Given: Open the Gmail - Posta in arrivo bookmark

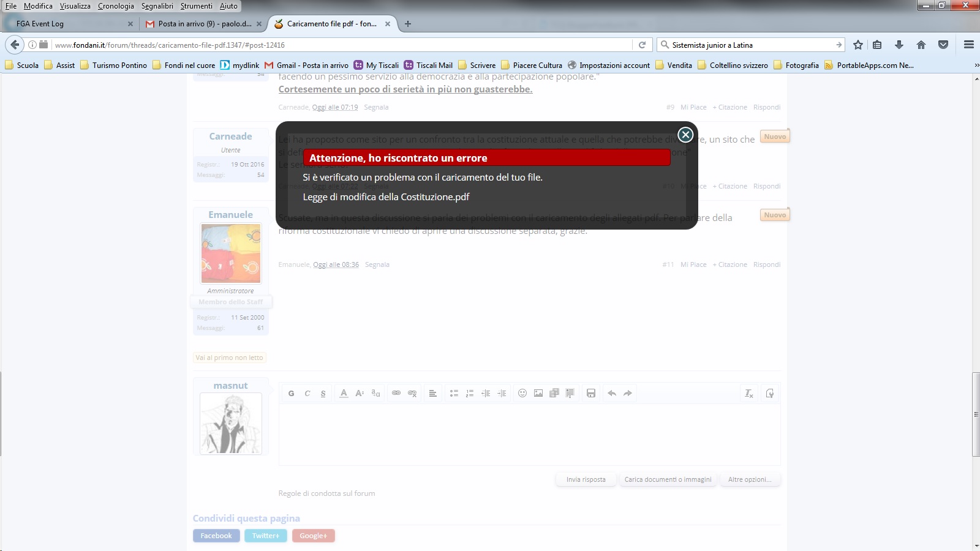Looking at the screenshot, I should [306, 66].
